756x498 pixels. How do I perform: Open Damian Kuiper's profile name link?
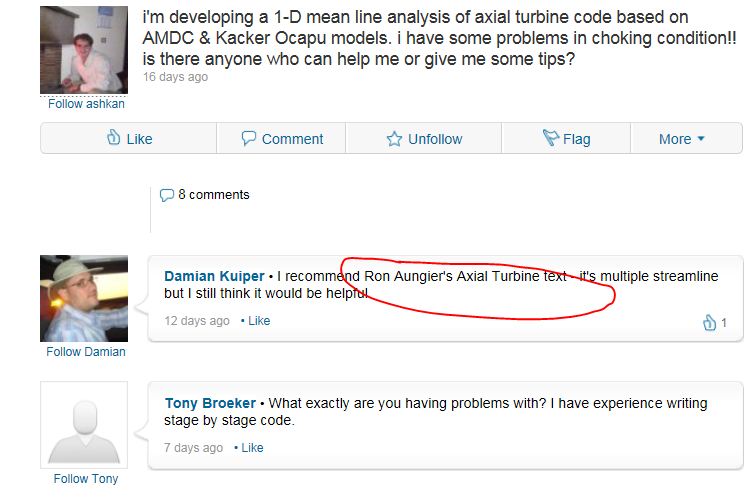214,275
